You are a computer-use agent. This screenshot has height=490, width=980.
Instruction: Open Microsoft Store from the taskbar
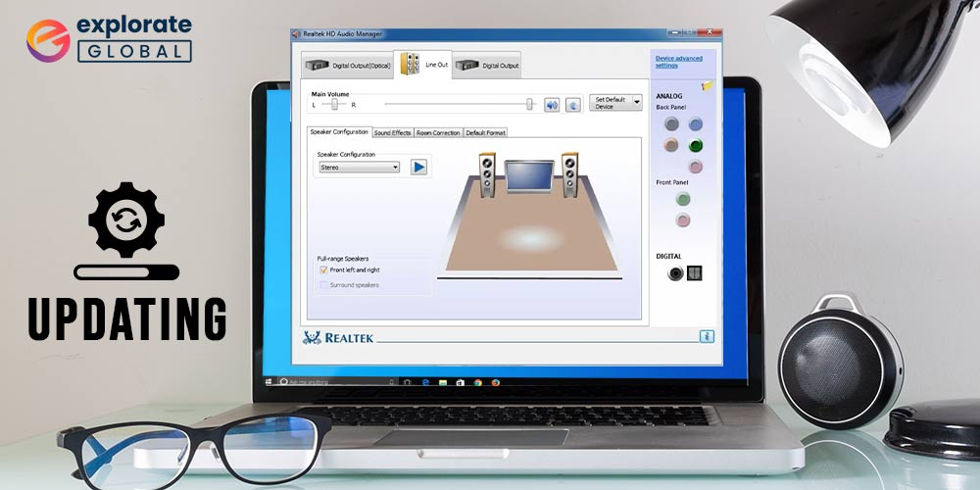click(x=460, y=382)
